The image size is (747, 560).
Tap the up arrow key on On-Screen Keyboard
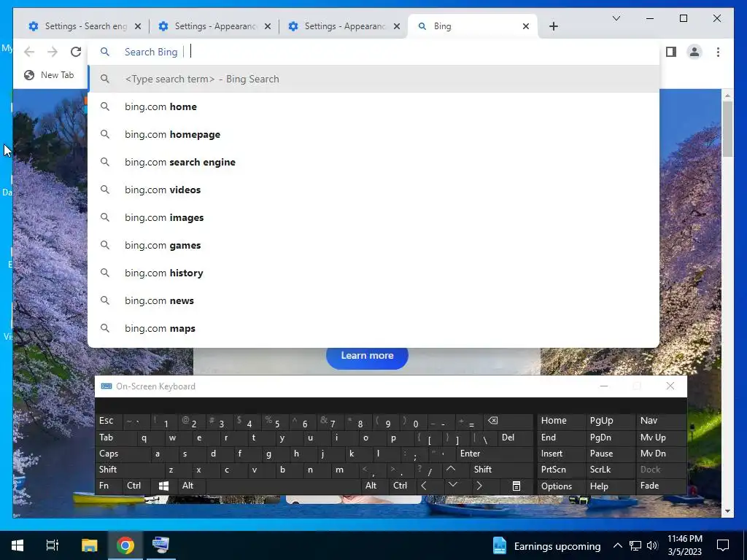tap(451, 470)
